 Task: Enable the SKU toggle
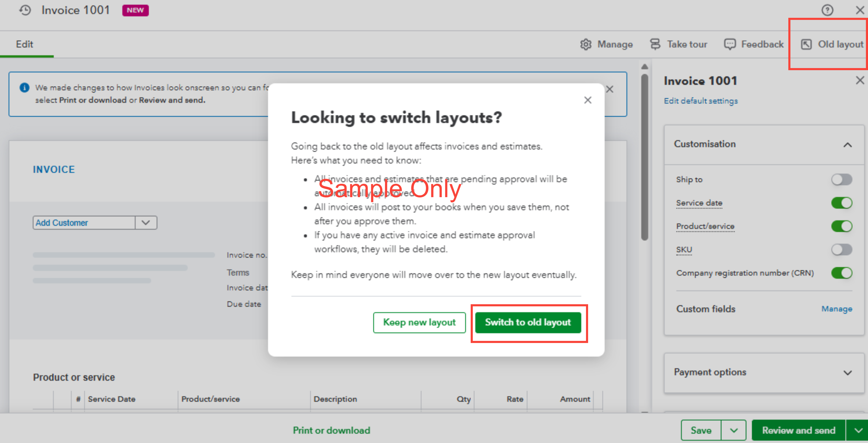[841, 250]
